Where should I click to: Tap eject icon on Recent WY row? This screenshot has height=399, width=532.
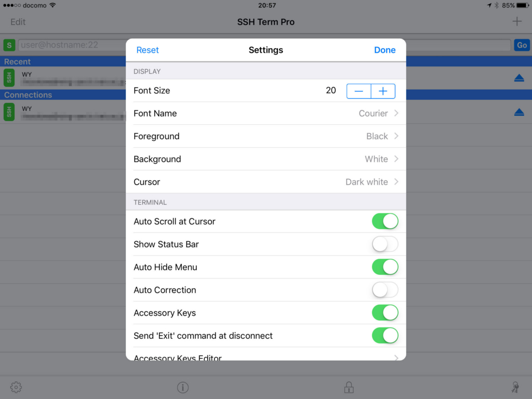coord(519,78)
